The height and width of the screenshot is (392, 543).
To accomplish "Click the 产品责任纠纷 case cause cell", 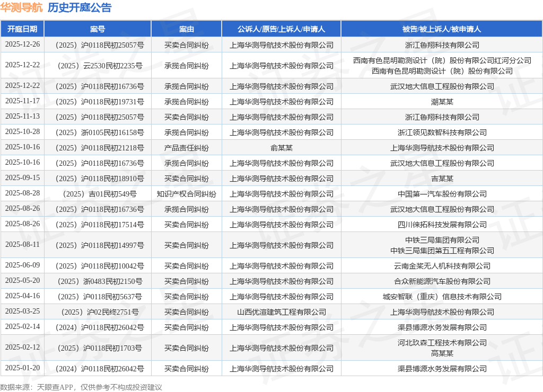I will click(x=186, y=148).
